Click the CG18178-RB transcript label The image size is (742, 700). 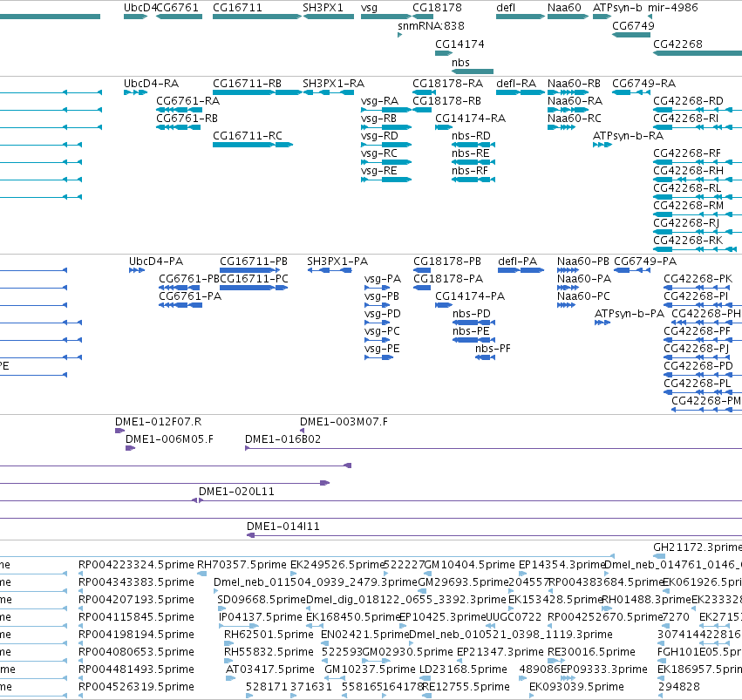coord(446,101)
